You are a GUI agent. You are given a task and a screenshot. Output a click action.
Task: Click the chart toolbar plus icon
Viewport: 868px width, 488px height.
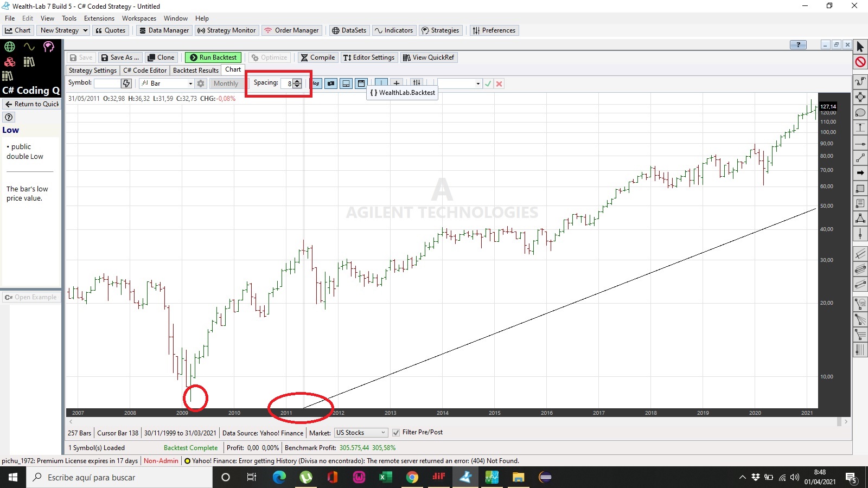(397, 84)
